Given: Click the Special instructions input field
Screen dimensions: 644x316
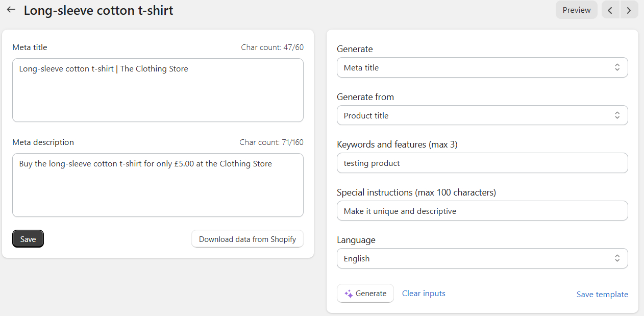Looking at the screenshot, I should click(482, 211).
